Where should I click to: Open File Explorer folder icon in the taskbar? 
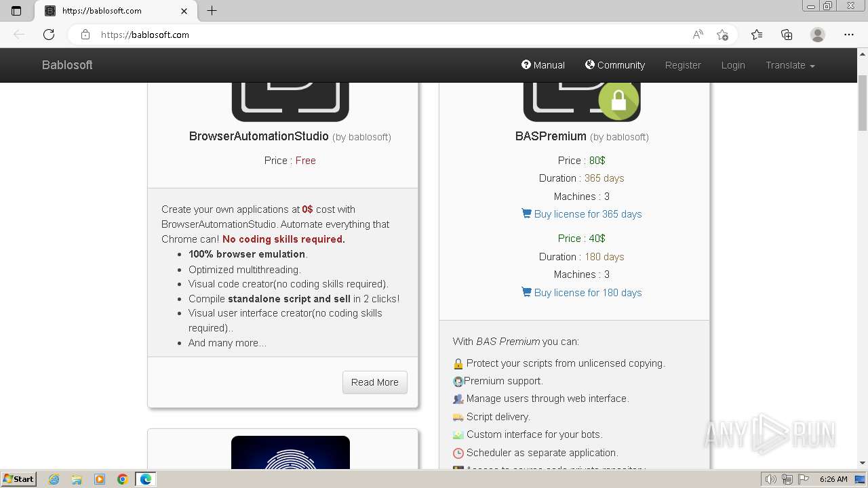point(77,479)
